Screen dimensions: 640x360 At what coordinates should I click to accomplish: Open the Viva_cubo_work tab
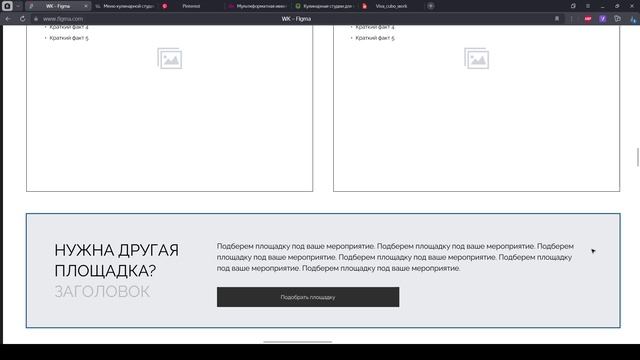(x=391, y=6)
